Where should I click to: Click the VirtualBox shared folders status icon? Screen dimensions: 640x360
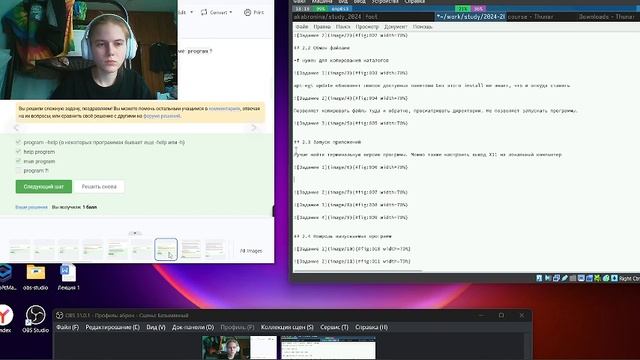pyautogui.click(x=573, y=278)
